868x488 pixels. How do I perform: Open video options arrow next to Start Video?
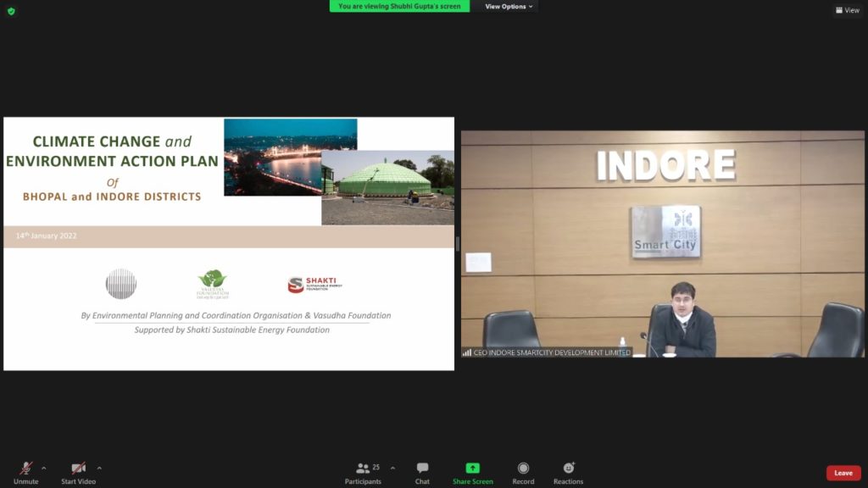[99, 469]
